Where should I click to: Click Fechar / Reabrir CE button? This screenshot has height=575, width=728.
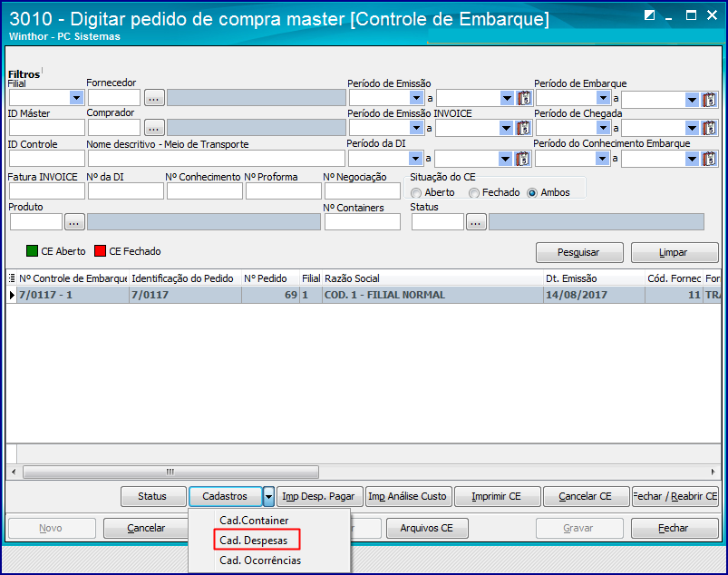675,496
